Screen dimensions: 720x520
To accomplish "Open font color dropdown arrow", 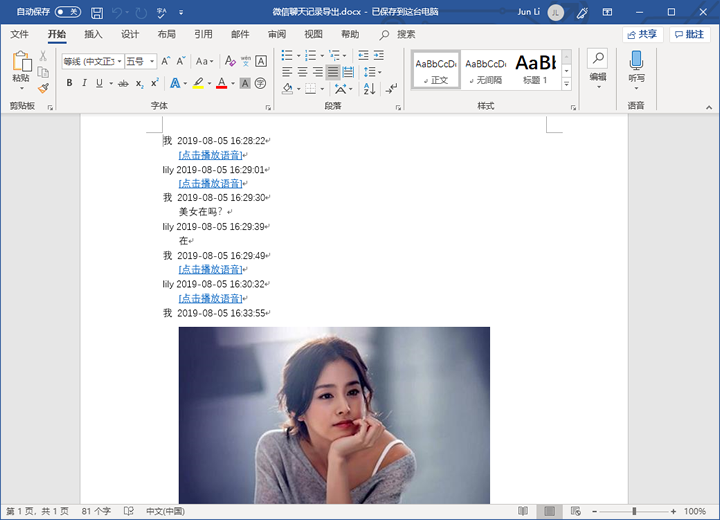I will pyautogui.click(x=233, y=84).
